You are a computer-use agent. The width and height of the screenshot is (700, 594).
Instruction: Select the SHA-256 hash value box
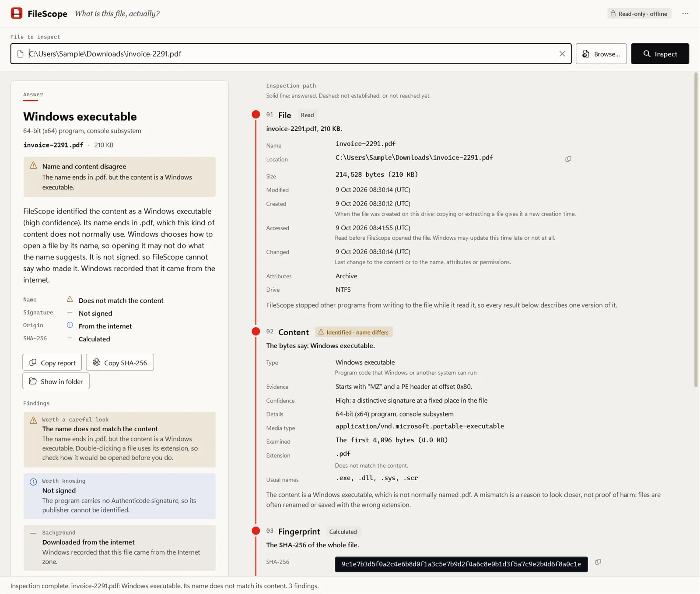(461, 564)
